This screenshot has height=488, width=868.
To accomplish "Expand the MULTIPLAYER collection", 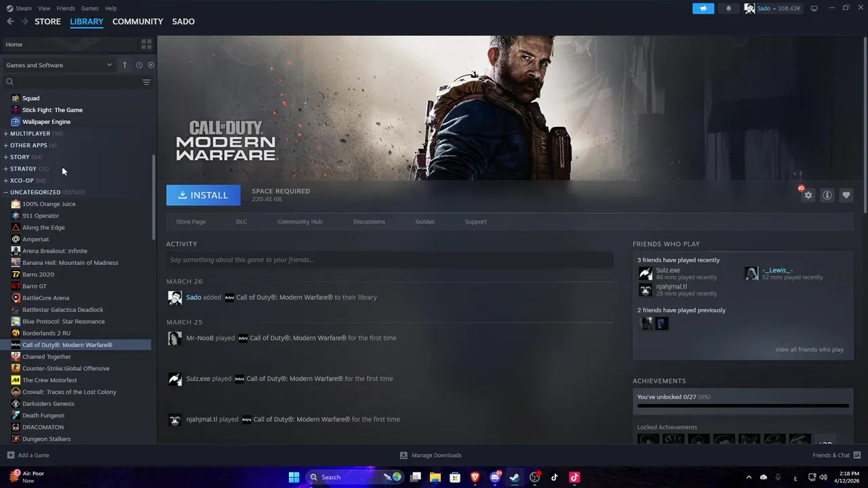I will coord(30,134).
